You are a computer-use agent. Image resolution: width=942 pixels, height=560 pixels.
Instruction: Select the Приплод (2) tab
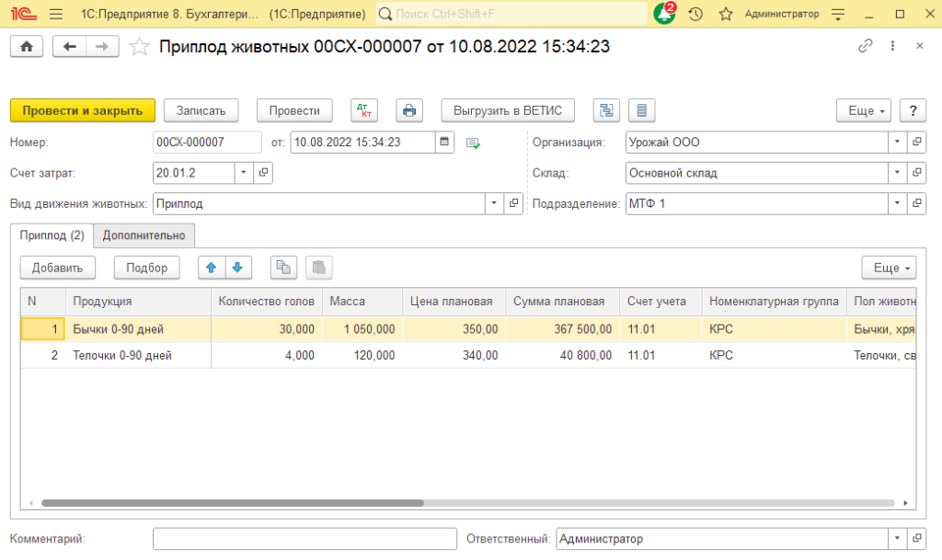[x=52, y=235]
